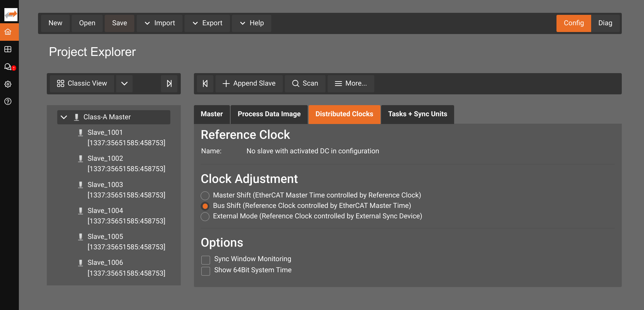Select Slave_1003 in the project tree

(105, 185)
